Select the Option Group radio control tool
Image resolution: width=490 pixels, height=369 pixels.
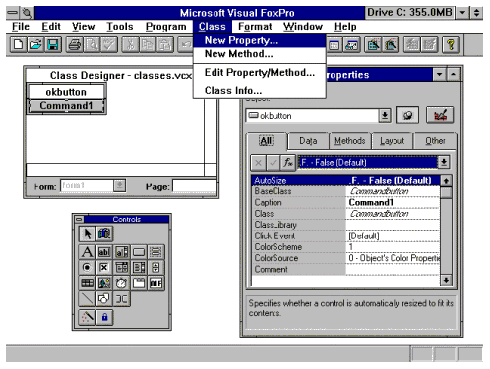(87, 267)
